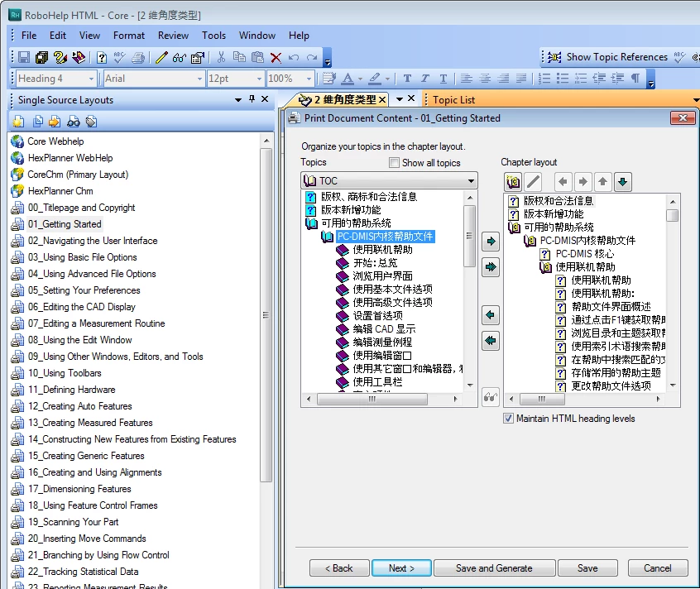The width and height of the screenshot is (700, 589).
Task: Click the Cancel button
Action: (658, 568)
